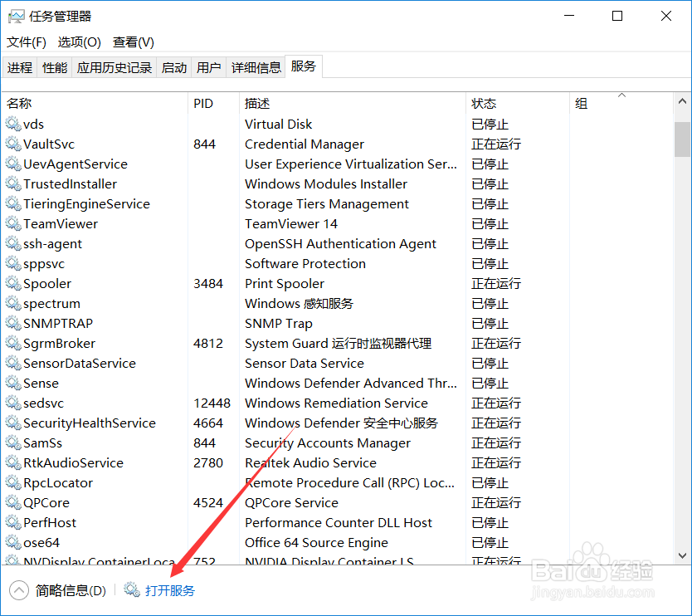The image size is (692, 616).
Task: Click the gear icon next to 打开服务
Action: (132, 589)
